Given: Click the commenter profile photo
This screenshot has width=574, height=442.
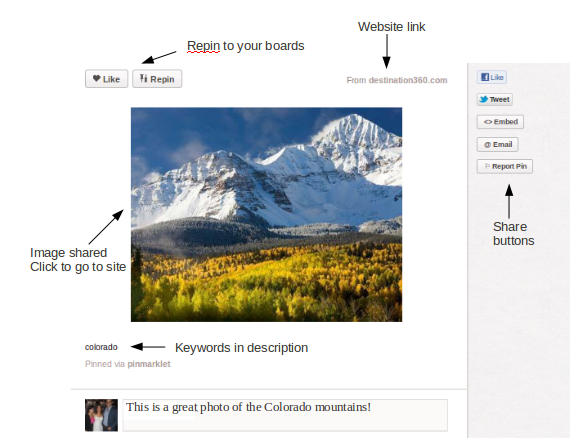Looking at the screenshot, I should pos(101,415).
